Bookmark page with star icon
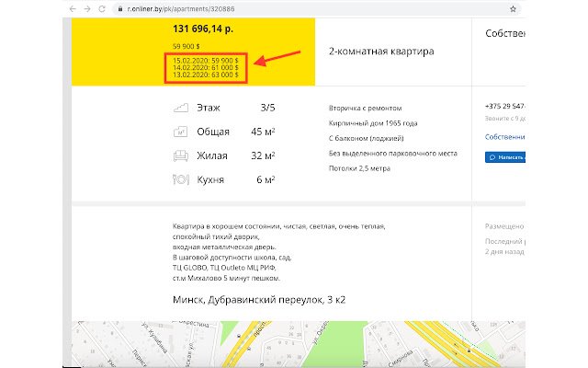Screen dimensions: 588x368 click(513, 8)
